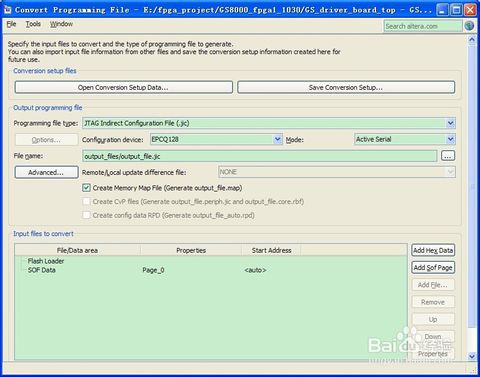
Task: Open the Mode dropdown showing Active Serial
Action: click(x=405, y=139)
